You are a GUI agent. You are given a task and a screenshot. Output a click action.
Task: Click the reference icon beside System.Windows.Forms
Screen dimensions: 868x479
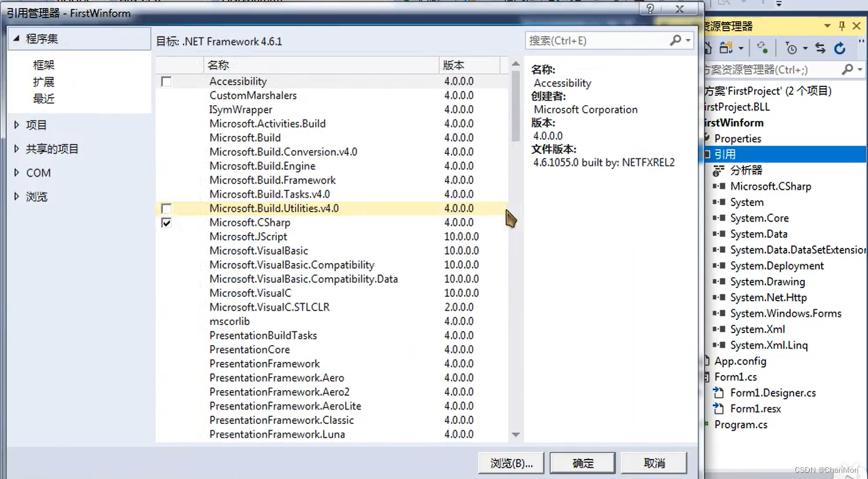720,313
